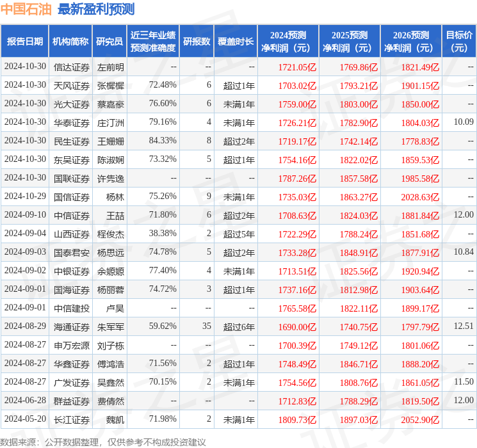Click the 79.16% accuracy value
This screenshot has height=448, width=477.
point(163,122)
